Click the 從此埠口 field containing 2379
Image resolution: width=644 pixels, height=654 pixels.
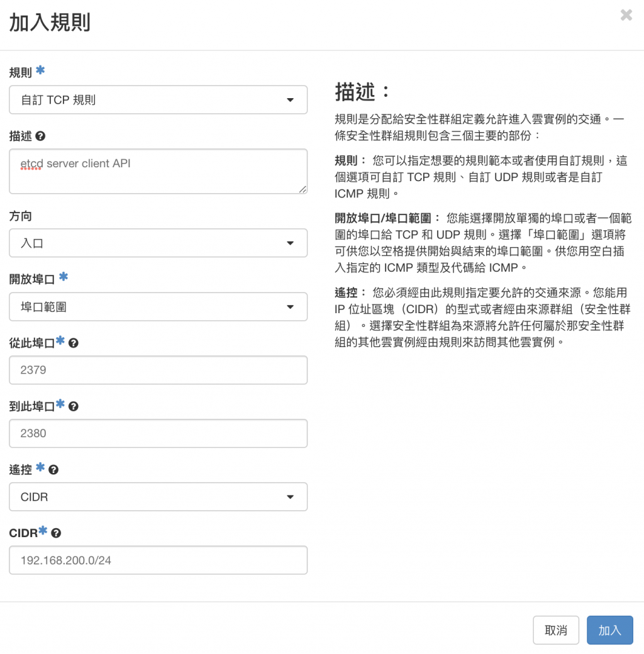(x=158, y=370)
